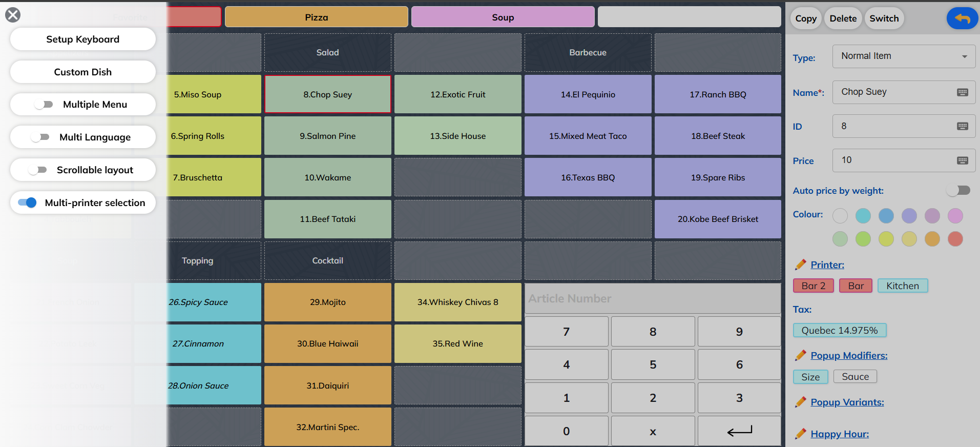
Task: Select the Barbecue section header
Action: 588,52
